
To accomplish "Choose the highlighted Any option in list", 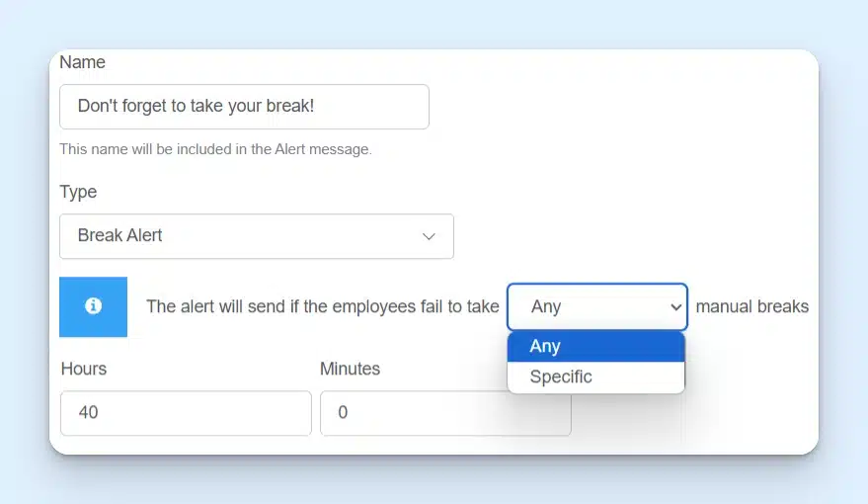I will point(595,346).
